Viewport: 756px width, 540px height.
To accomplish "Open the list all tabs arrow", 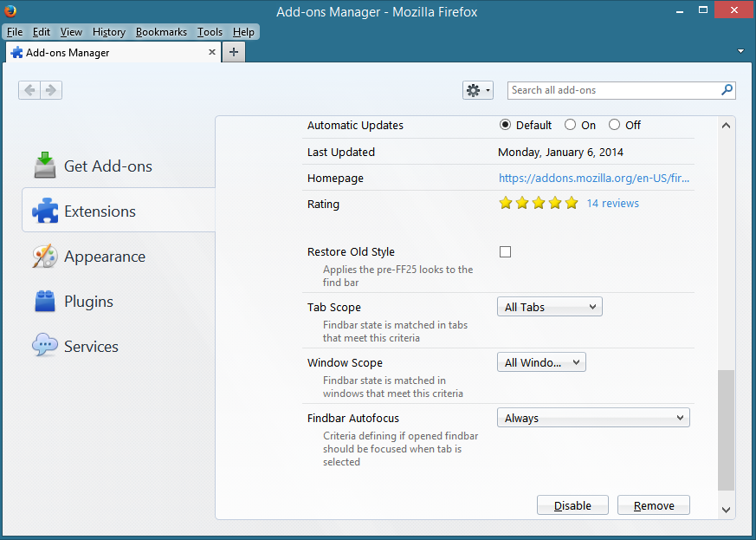I will pos(740,51).
